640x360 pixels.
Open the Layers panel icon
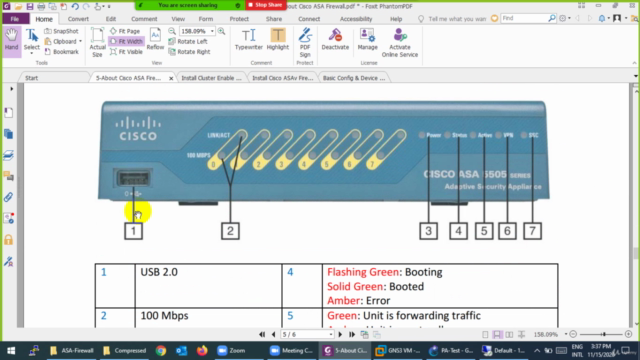click(x=9, y=155)
